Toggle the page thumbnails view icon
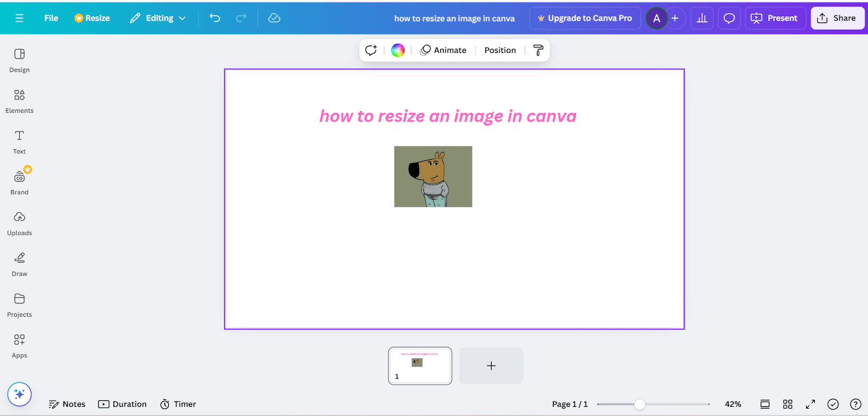This screenshot has height=416, width=868. click(x=765, y=404)
